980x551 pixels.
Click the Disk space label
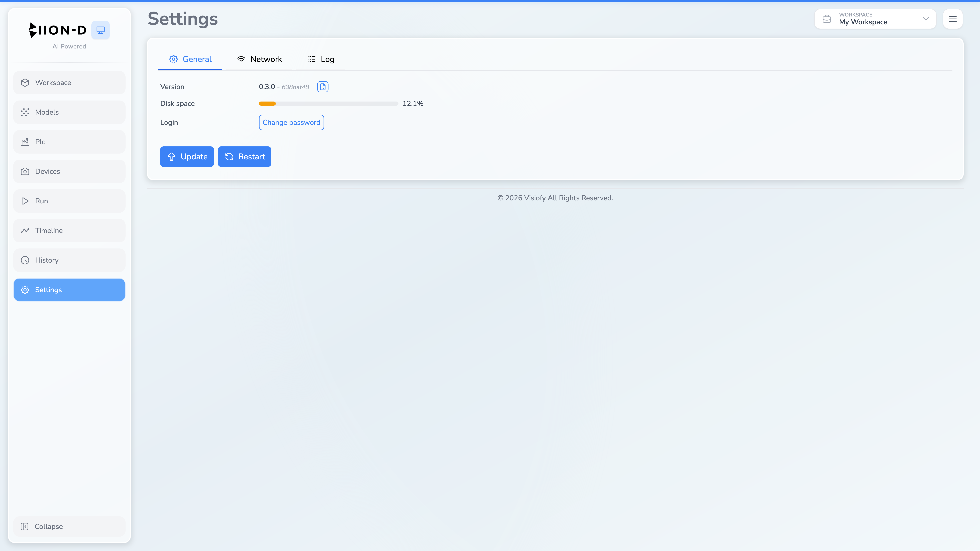click(177, 103)
